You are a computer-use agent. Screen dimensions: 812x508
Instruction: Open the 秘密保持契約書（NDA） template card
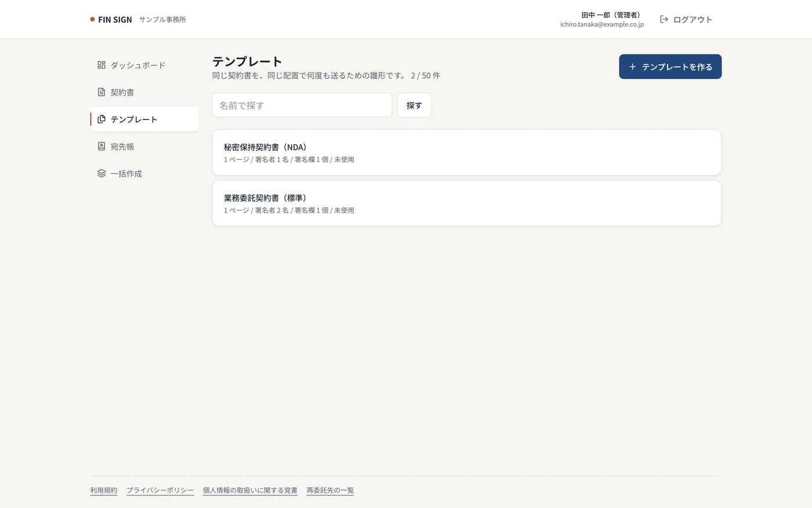click(467, 152)
